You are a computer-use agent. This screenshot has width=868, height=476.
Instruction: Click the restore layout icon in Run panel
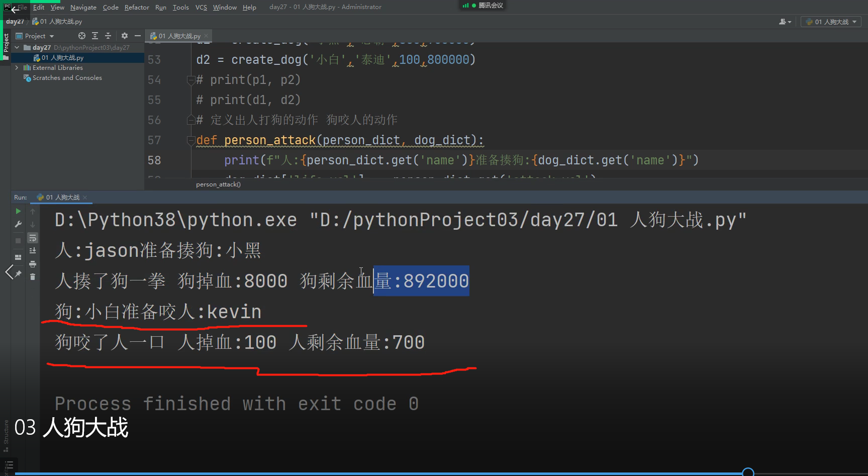[18, 257]
